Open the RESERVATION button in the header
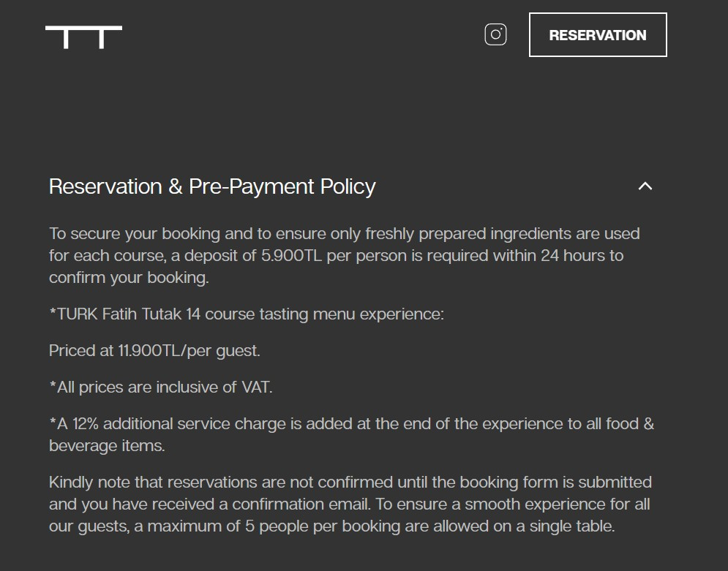728x571 pixels. (598, 35)
